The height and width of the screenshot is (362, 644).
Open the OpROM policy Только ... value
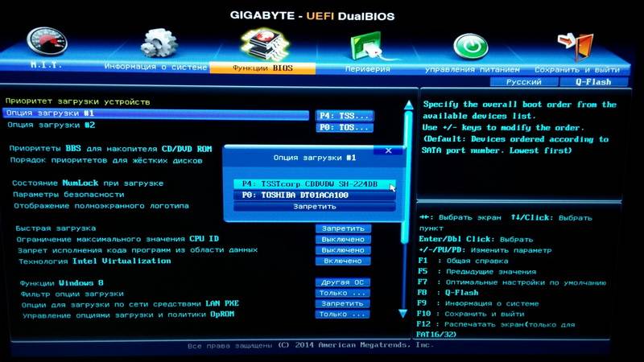click(343, 315)
